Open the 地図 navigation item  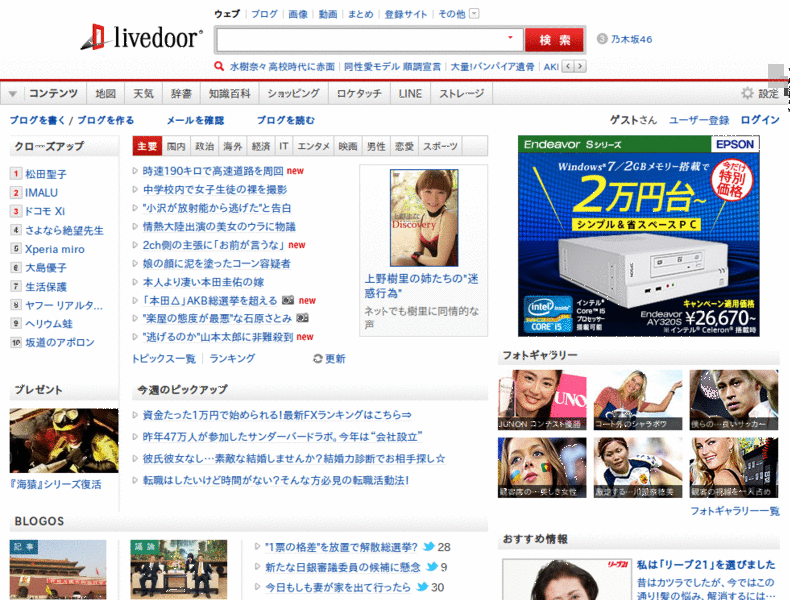coord(106,93)
